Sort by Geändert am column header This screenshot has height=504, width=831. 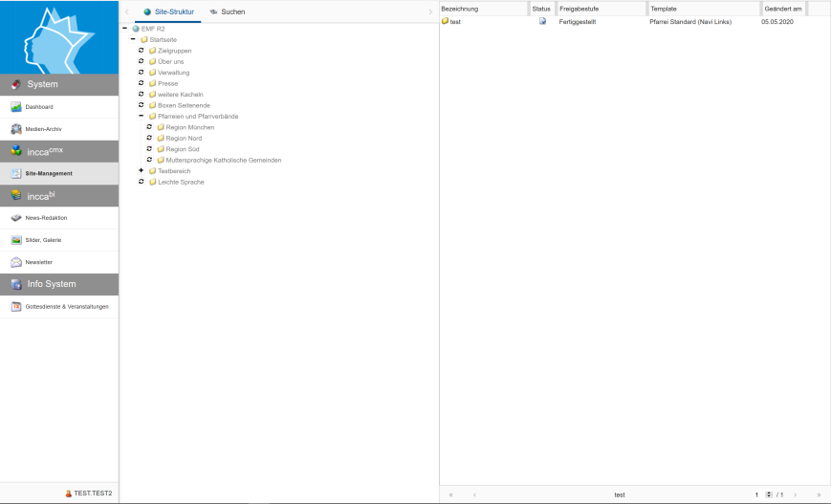pyautogui.click(x=782, y=9)
